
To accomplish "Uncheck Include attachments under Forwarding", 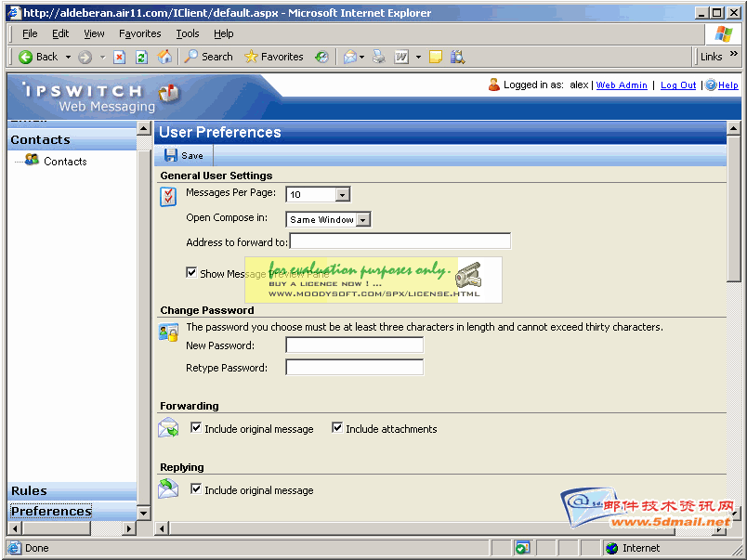I will (337, 428).
